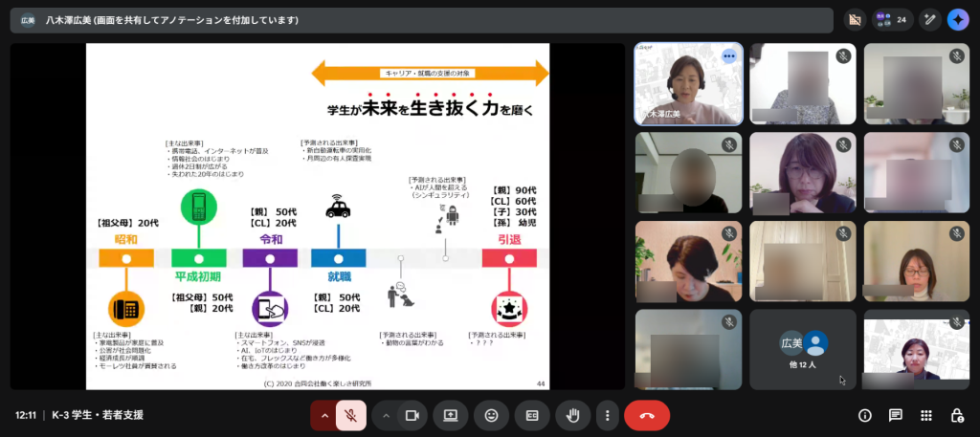The height and width of the screenshot is (437, 980).
Task: Unmute the microphone
Action: point(351,415)
